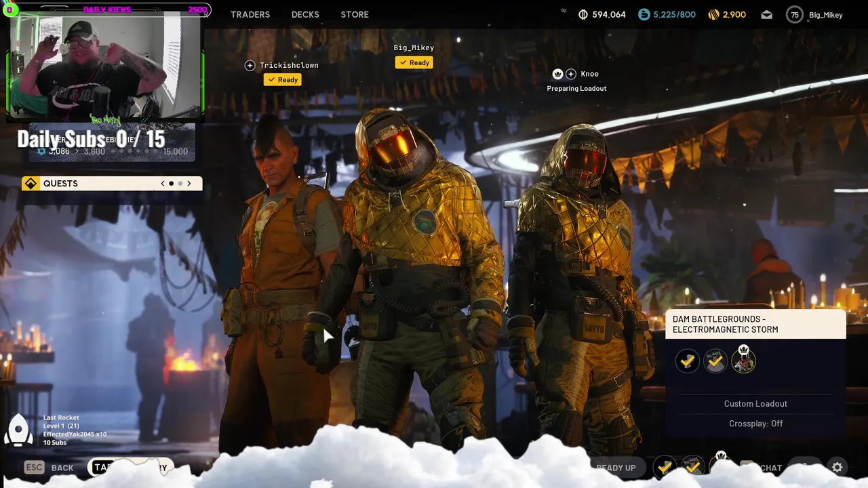The width and height of the screenshot is (868, 488).
Task: Click crowned leader avatar in map panel
Action: [x=743, y=360]
